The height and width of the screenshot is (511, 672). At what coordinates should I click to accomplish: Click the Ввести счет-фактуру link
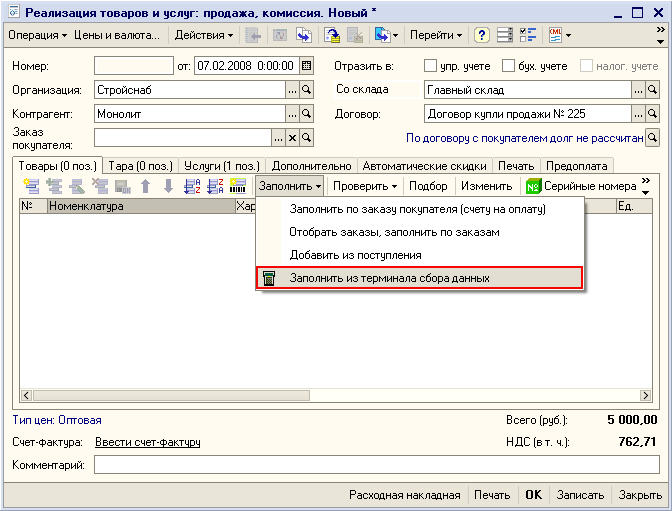pyautogui.click(x=148, y=442)
